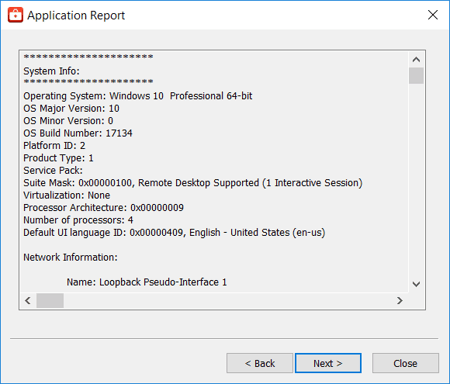
Task: Click the 'OS Minor Version: 0' line
Action: tap(68, 121)
